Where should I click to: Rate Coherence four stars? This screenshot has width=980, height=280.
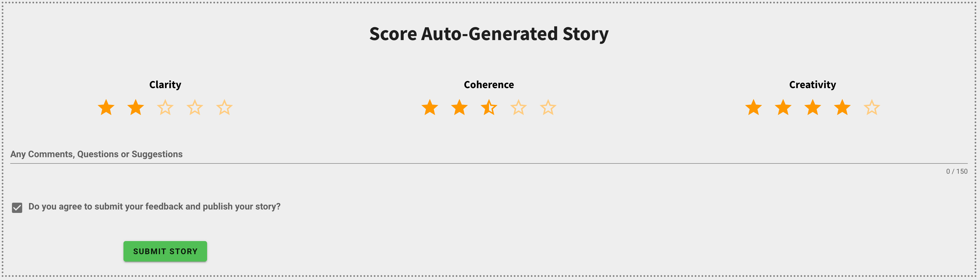coord(519,107)
